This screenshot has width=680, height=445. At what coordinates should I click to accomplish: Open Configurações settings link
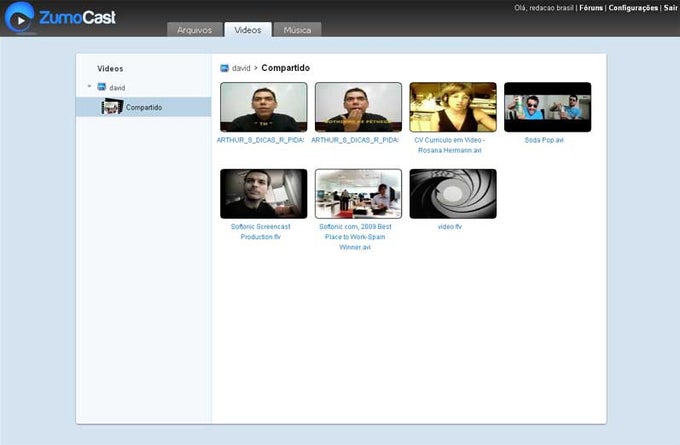pos(633,8)
